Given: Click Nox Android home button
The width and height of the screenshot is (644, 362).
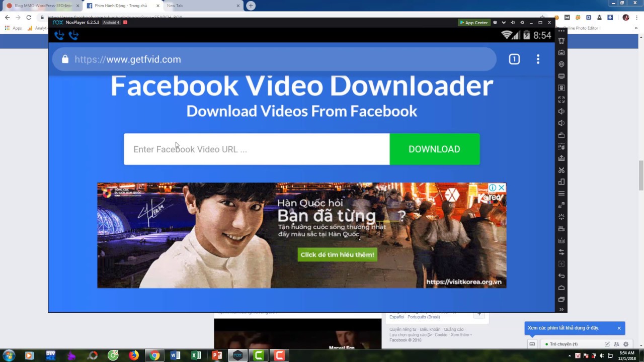Looking at the screenshot, I should pos(561,288).
